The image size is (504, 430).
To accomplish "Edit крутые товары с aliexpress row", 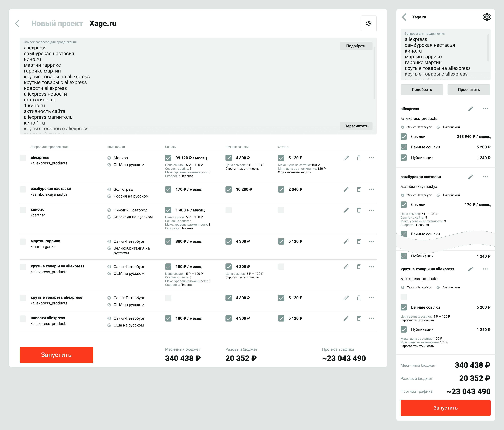I will pos(346,298).
